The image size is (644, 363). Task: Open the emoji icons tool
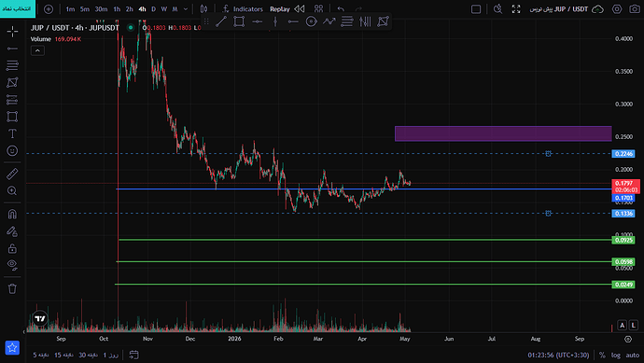12,150
